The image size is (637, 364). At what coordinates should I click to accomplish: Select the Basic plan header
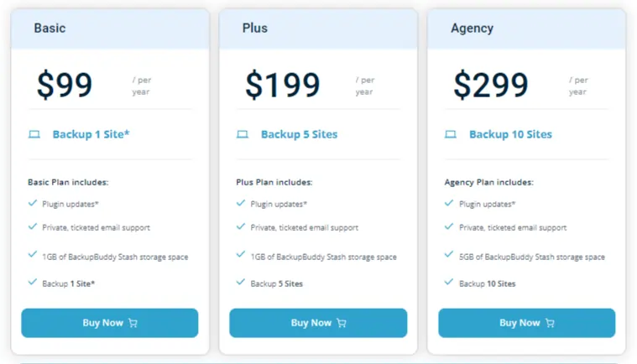coord(110,29)
